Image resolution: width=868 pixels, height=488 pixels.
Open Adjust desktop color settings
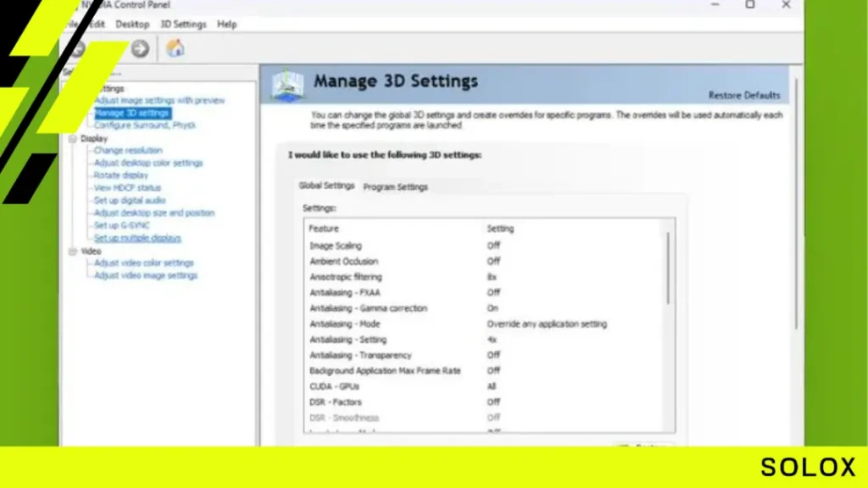pos(148,163)
